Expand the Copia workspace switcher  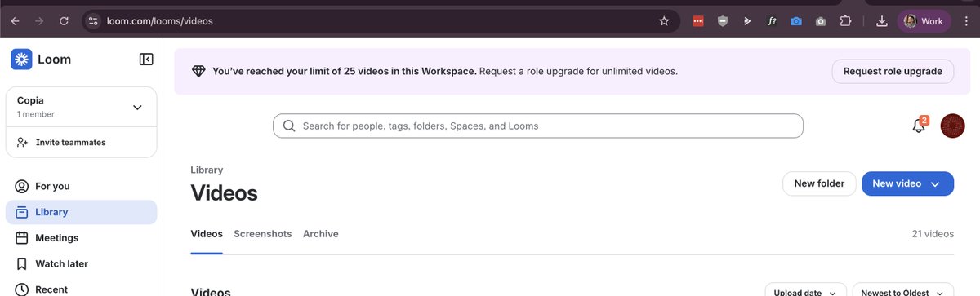tap(81, 107)
